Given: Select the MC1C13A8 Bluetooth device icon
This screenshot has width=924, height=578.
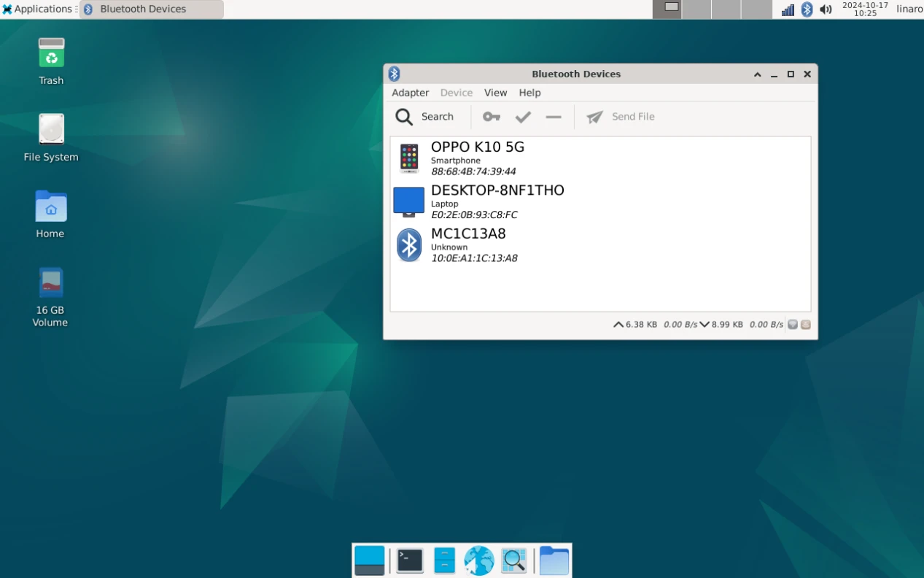Looking at the screenshot, I should [409, 245].
